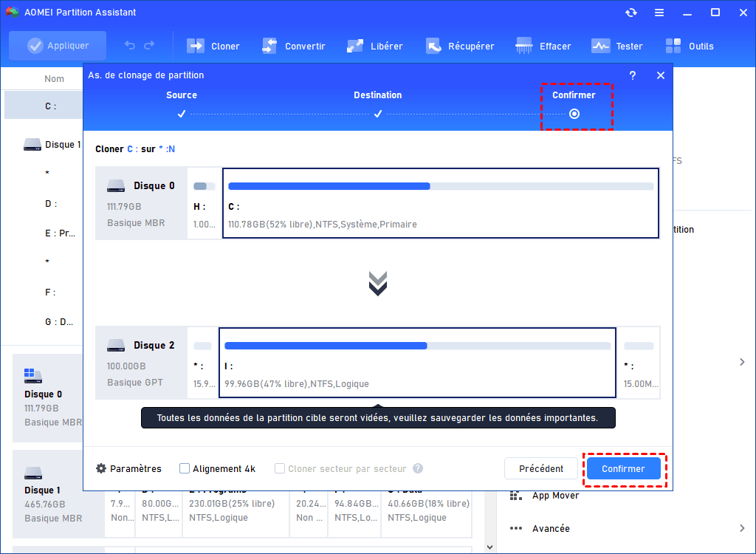Click the refresh icon in title bar
This screenshot has height=554, width=756.
coord(631,13)
